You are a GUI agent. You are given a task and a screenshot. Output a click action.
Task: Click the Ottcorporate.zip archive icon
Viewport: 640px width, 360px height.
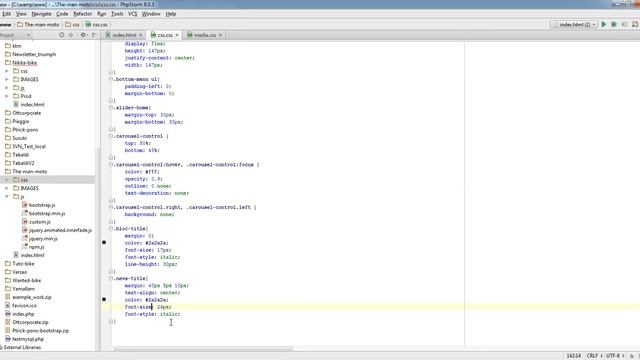(x=8, y=322)
